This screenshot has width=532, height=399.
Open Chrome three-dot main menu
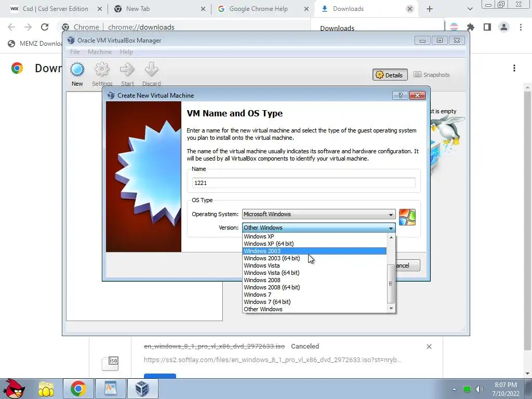coord(521,27)
